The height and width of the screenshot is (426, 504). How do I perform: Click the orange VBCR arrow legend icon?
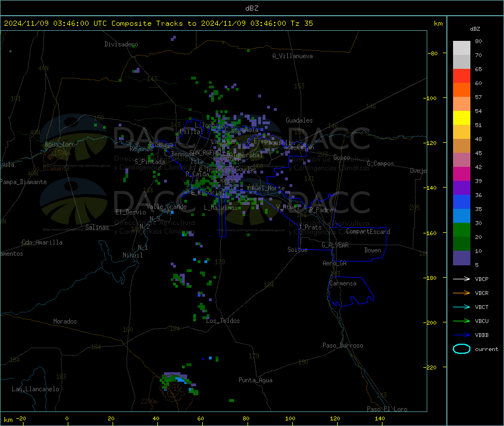461,293
